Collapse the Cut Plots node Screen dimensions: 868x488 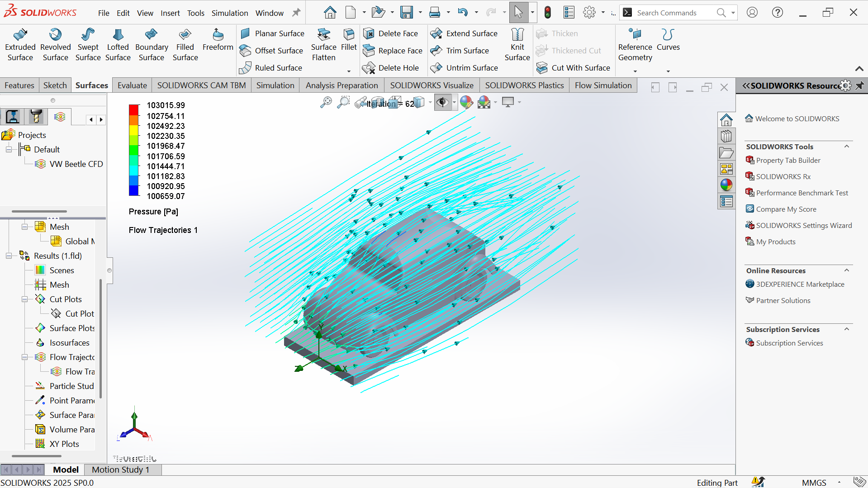[x=24, y=299]
